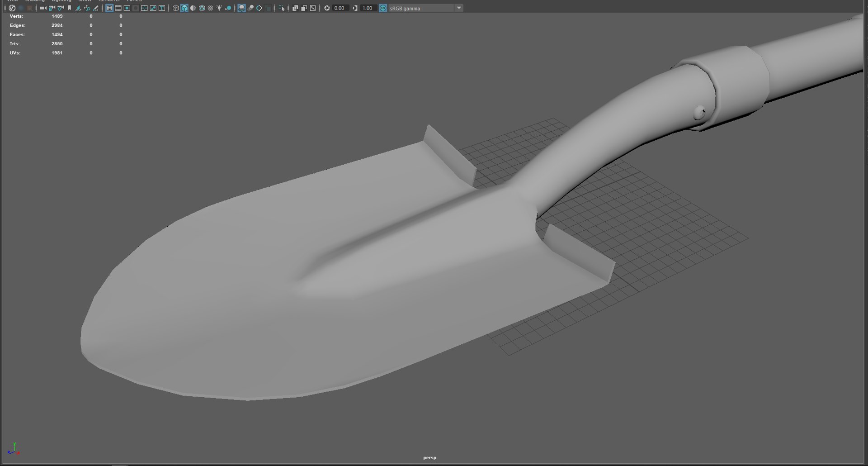Image resolution: width=868 pixels, height=466 pixels.
Task: Open Camera Attributes icon
Action: [61, 8]
